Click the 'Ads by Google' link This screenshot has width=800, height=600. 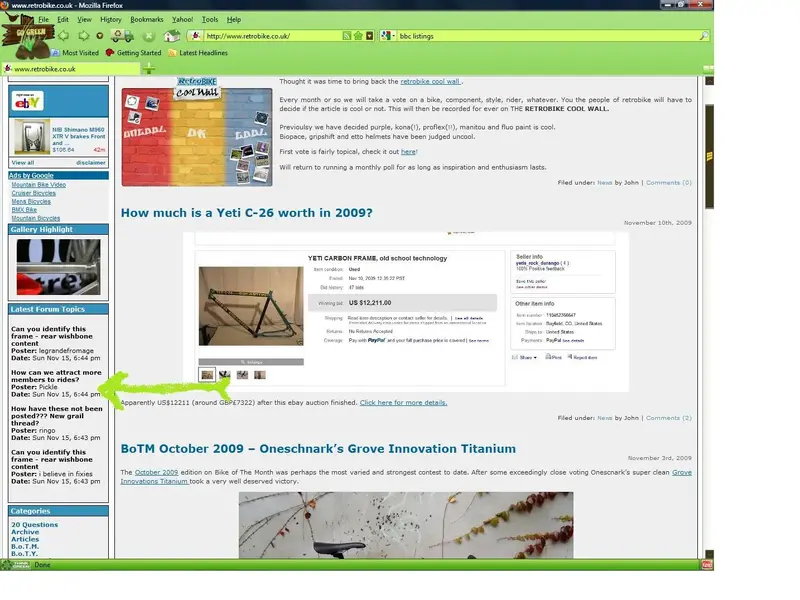(x=31, y=176)
